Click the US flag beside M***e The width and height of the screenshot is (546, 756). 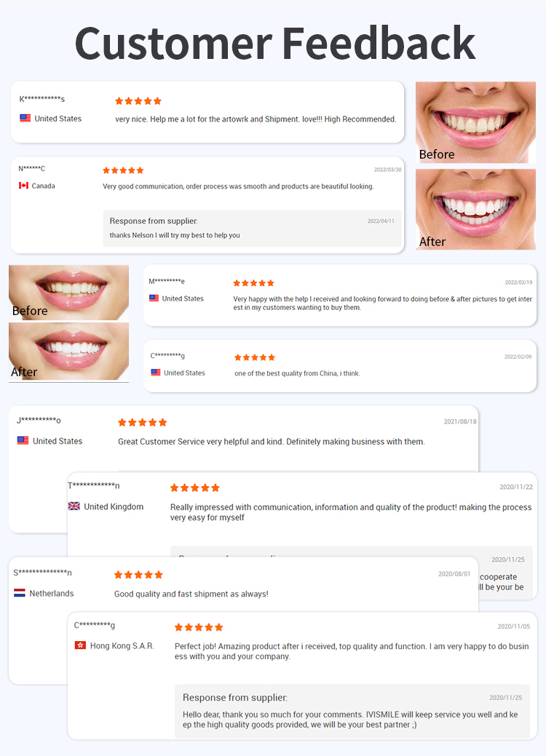point(154,298)
